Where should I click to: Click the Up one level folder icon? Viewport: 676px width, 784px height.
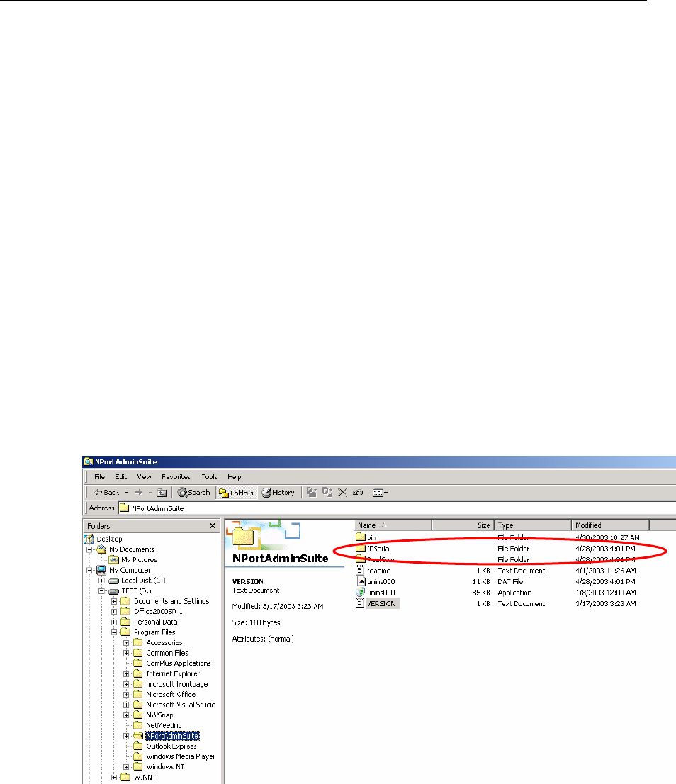pos(162,493)
